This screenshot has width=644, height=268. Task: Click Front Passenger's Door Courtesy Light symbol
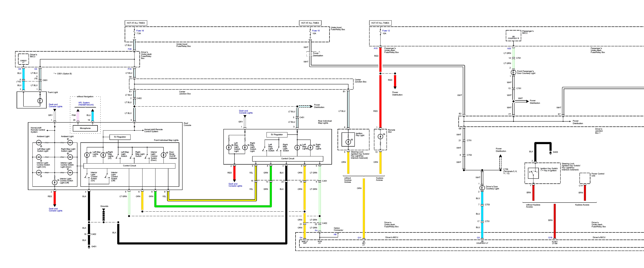coord(513,72)
